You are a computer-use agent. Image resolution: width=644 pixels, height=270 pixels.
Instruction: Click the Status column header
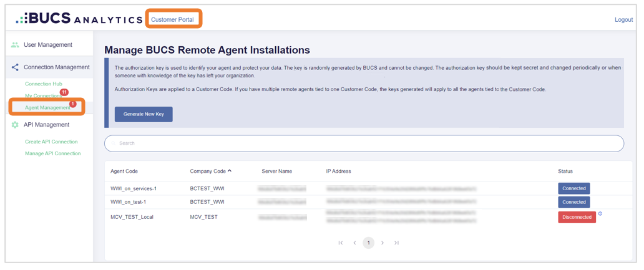[565, 171]
